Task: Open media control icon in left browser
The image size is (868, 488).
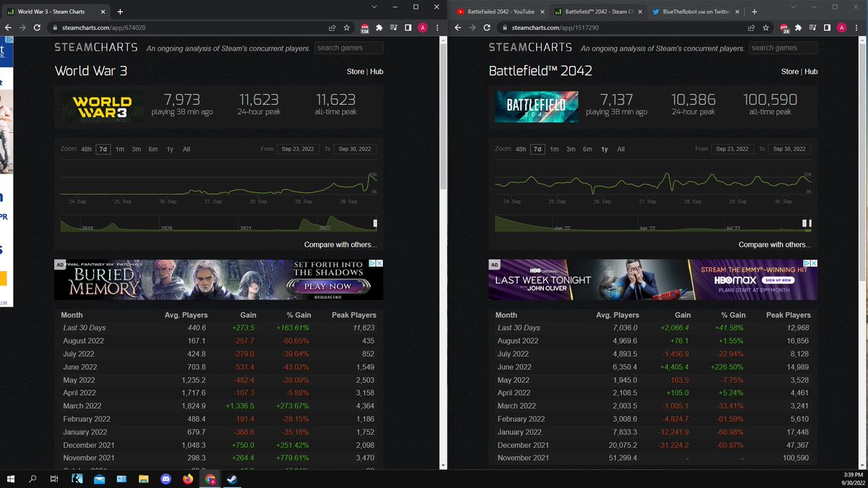Action: [x=394, y=27]
